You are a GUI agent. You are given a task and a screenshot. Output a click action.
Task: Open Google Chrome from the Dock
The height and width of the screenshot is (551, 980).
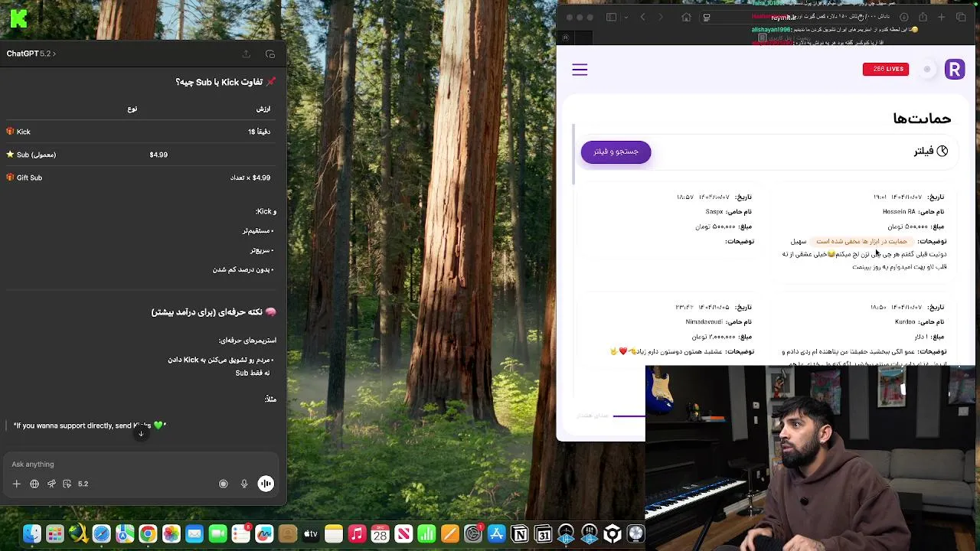point(148,533)
